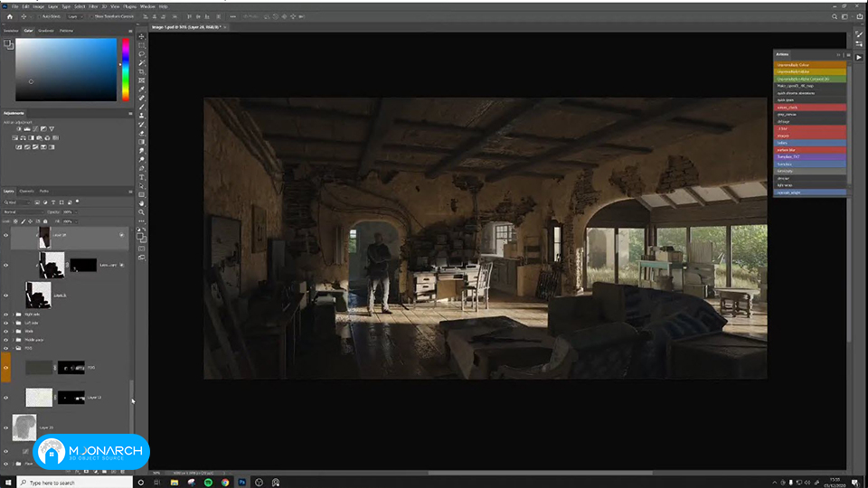Expand the Left side layer group

14,323
